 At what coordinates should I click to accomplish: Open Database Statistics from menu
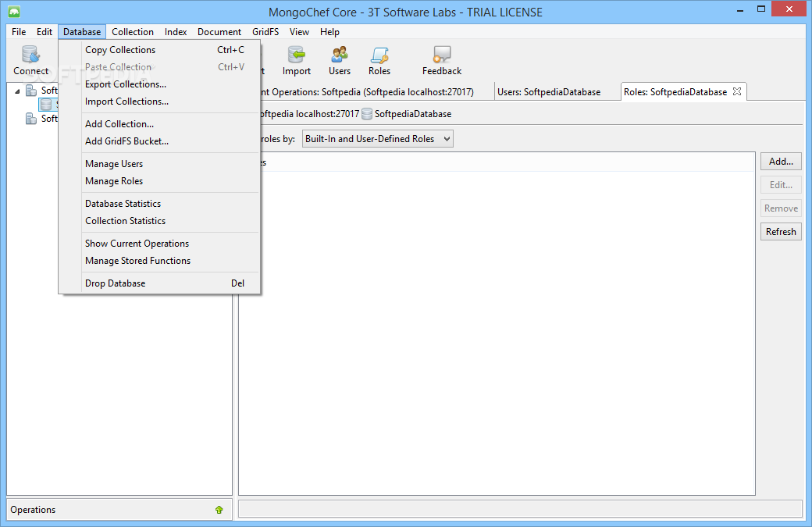click(x=159, y=204)
